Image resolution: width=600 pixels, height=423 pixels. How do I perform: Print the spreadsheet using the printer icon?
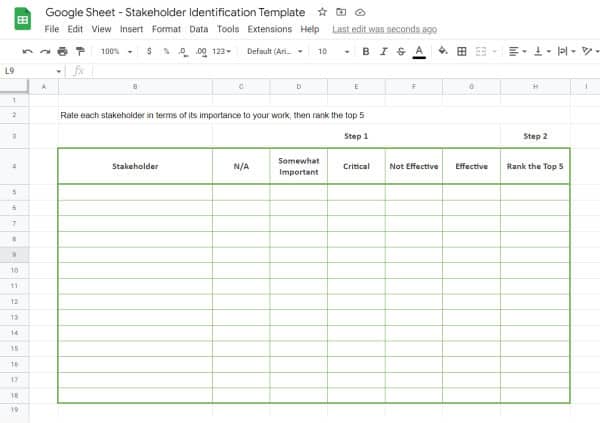62,51
